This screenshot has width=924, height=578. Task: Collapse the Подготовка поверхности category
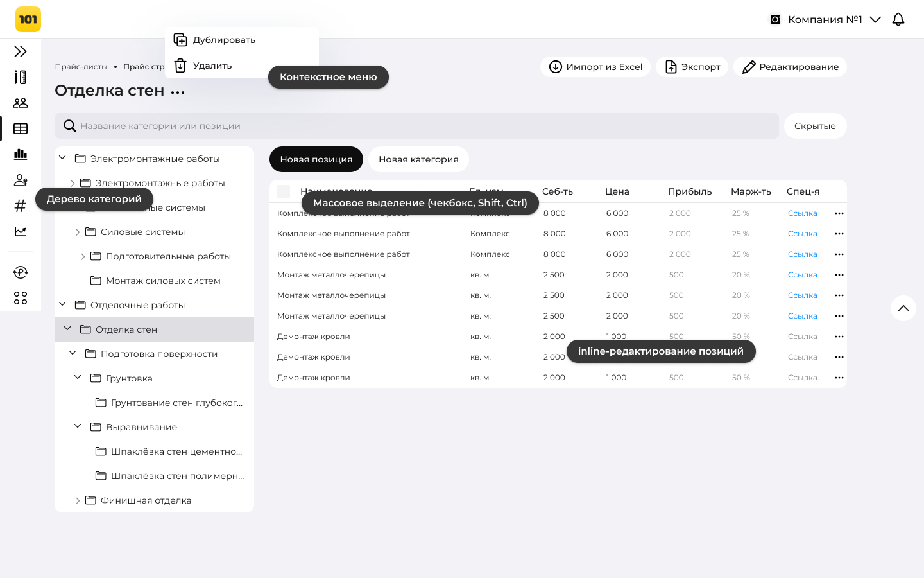coord(73,353)
